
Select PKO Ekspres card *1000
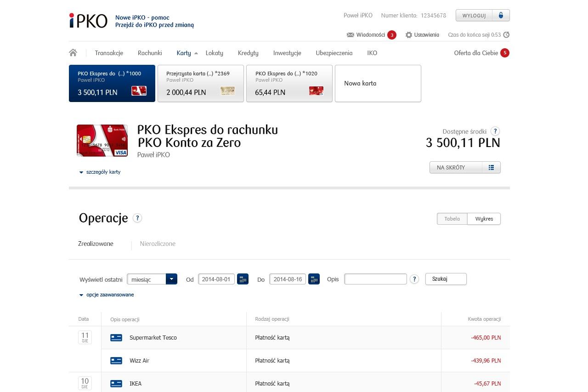[112, 83]
